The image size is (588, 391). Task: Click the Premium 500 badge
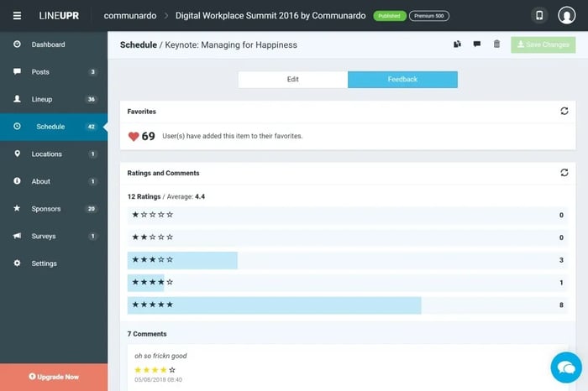point(429,16)
